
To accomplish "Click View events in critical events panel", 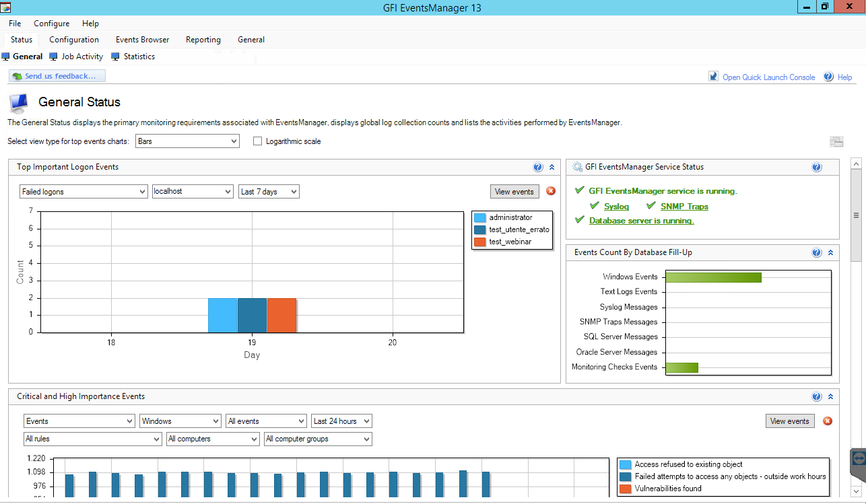I will click(790, 421).
